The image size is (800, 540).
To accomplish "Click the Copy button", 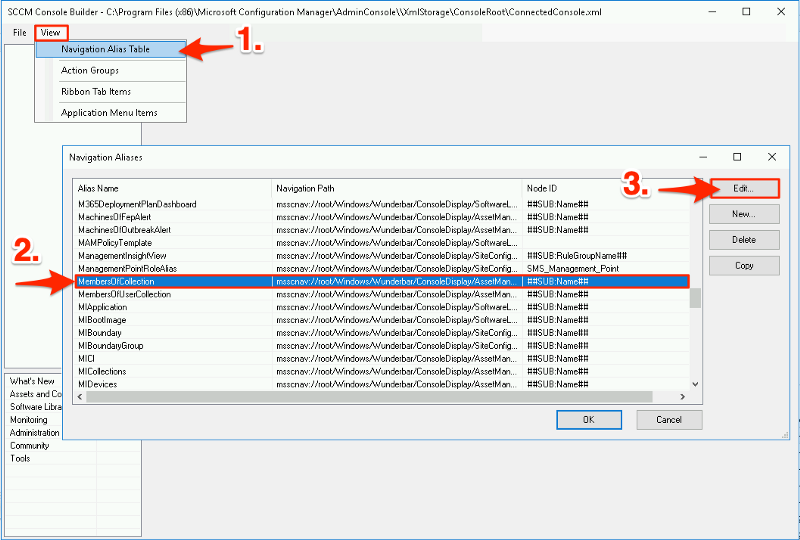I will click(744, 265).
